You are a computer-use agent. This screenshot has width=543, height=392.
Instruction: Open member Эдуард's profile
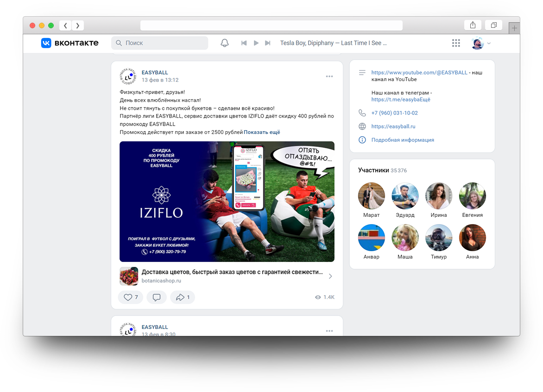(x=405, y=196)
